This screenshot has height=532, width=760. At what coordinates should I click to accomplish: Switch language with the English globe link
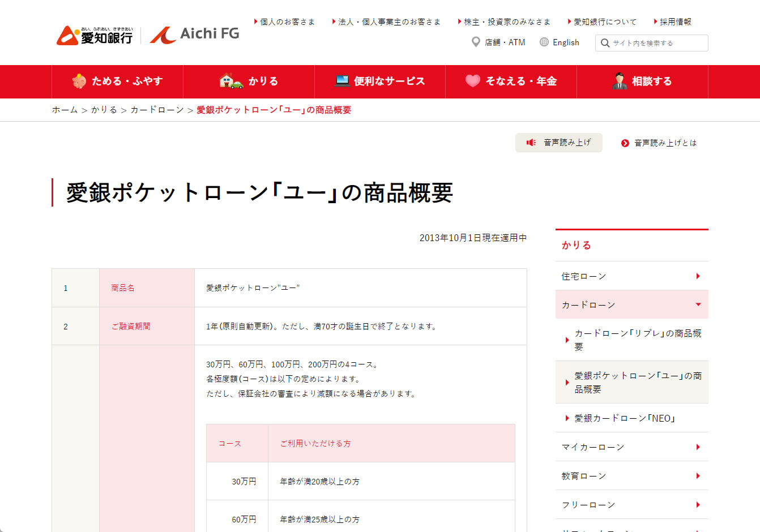560,42
